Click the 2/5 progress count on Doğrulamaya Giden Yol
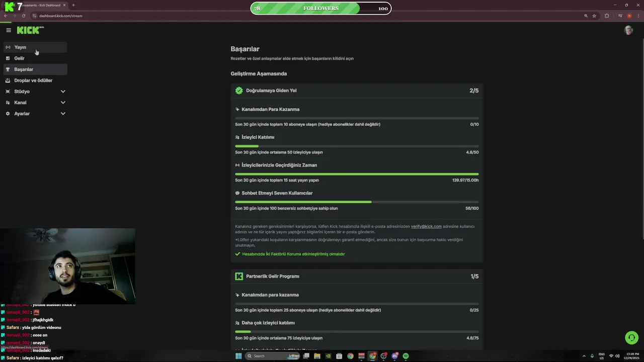This screenshot has height=362, width=644. [474, 90]
